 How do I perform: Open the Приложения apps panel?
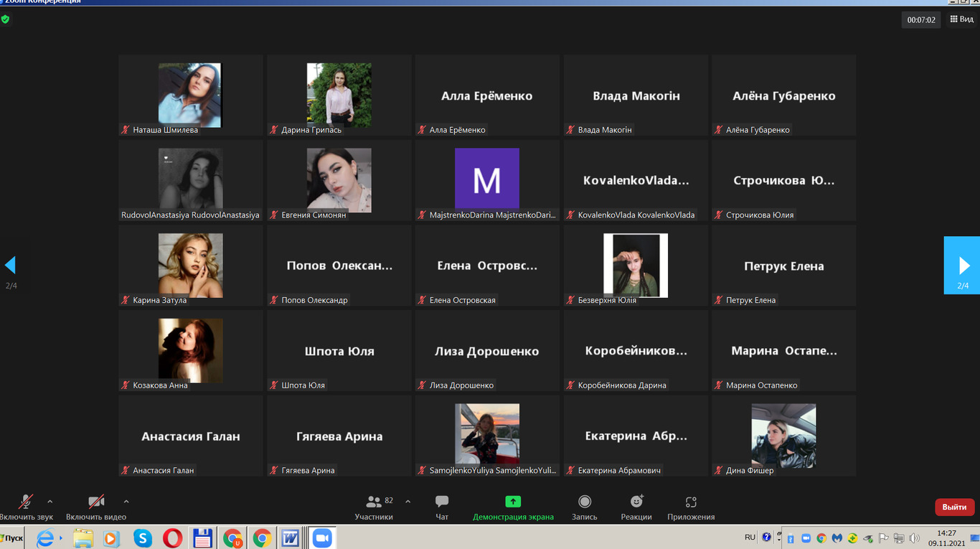tap(691, 507)
